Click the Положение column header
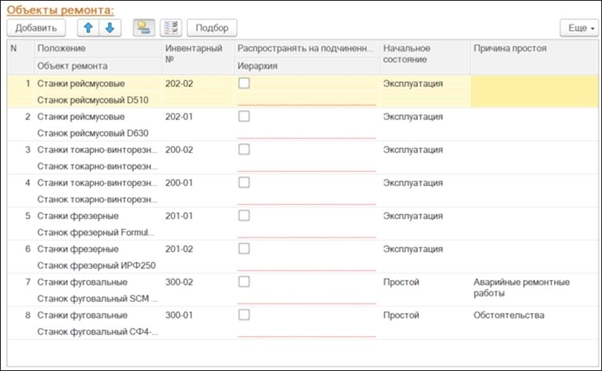This screenshot has height=371, width=602. pos(98,48)
